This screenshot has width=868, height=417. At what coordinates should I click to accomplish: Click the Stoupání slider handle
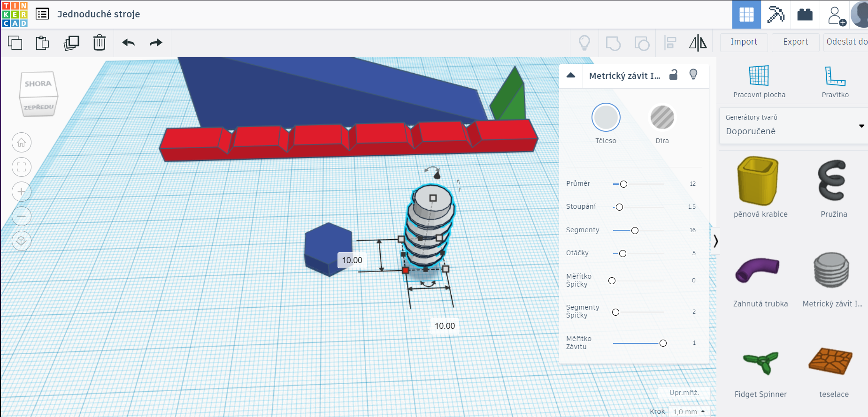pos(619,207)
